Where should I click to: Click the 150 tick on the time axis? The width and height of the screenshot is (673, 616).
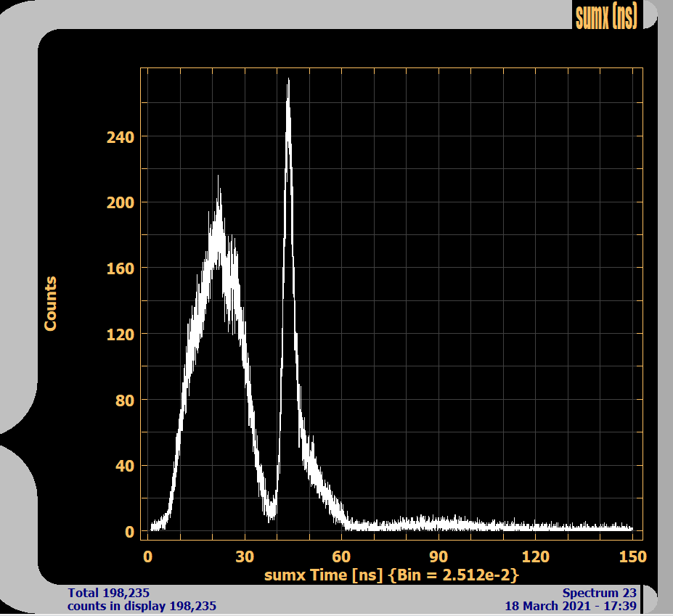pyautogui.click(x=632, y=557)
